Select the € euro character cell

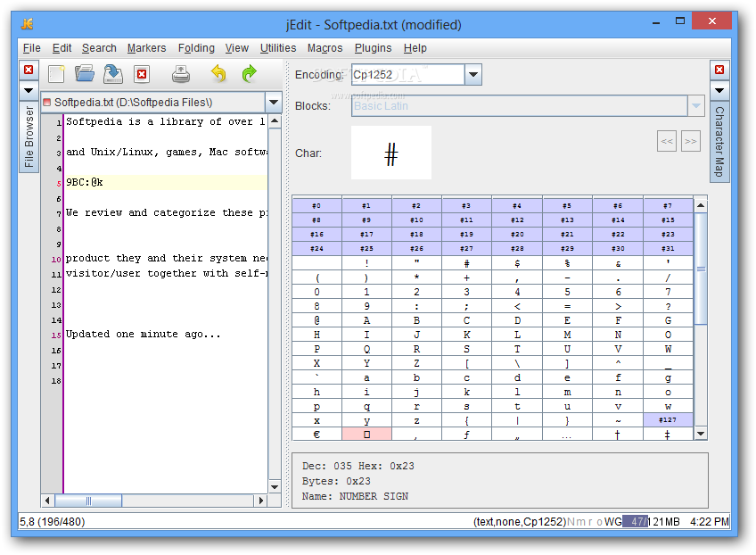pos(316,435)
